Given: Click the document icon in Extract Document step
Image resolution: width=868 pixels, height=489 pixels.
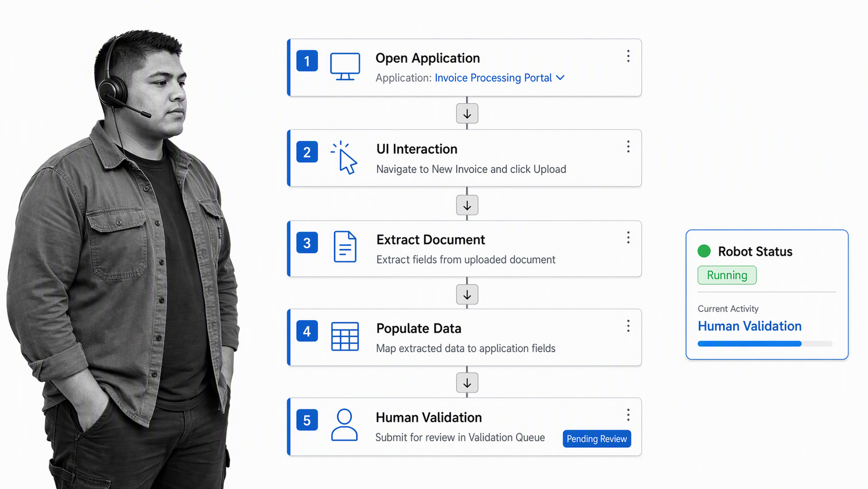Looking at the screenshot, I should point(345,247).
